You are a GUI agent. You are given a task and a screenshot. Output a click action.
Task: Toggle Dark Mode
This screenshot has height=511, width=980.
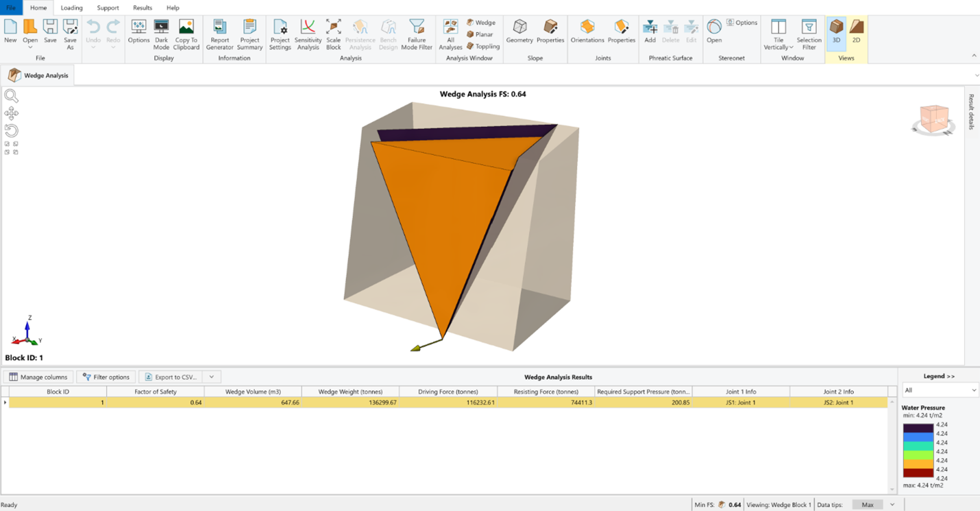[161, 34]
